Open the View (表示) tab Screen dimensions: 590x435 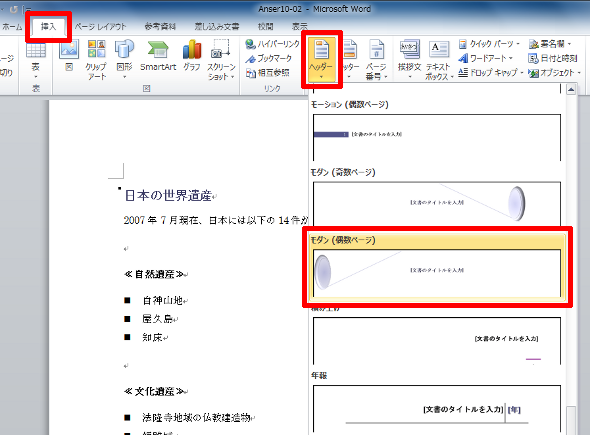point(300,27)
